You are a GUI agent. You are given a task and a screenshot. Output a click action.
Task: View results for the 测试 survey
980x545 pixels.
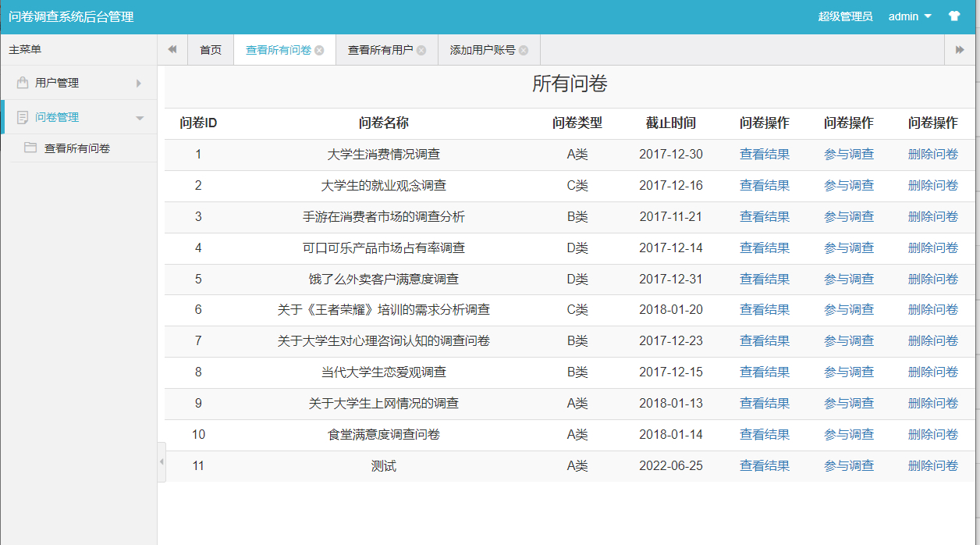(x=765, y=466)
